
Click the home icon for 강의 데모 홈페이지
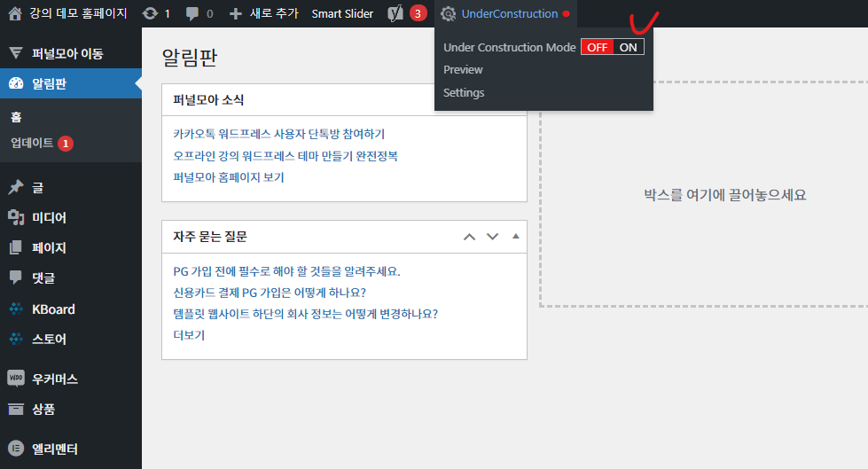(x=15, y=13)
